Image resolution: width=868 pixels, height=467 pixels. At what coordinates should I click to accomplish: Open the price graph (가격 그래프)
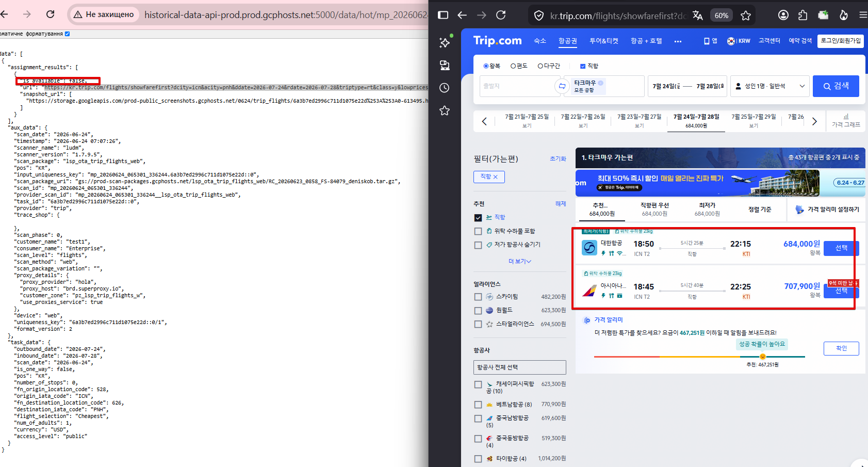(846, 121)
